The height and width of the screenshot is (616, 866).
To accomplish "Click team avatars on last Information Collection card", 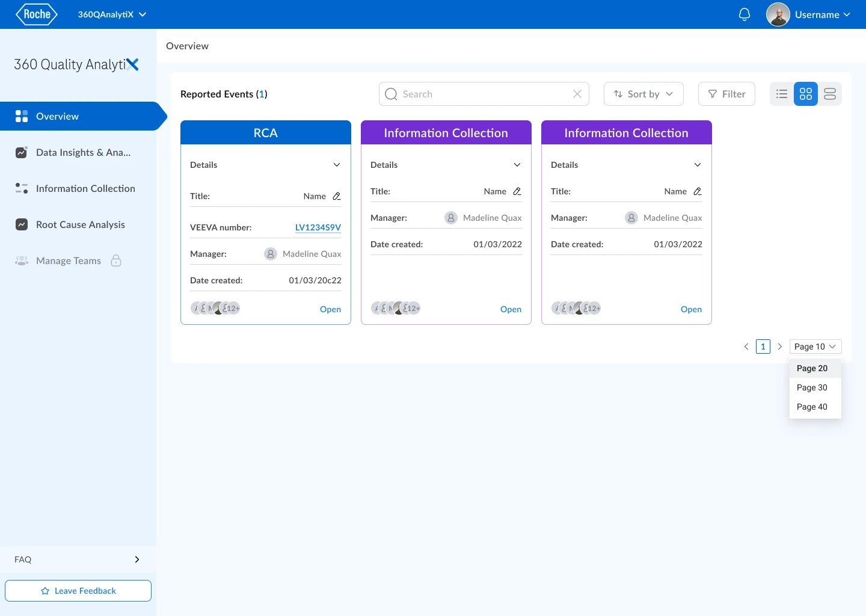I will pyautogui.click(x=576, y=309).
